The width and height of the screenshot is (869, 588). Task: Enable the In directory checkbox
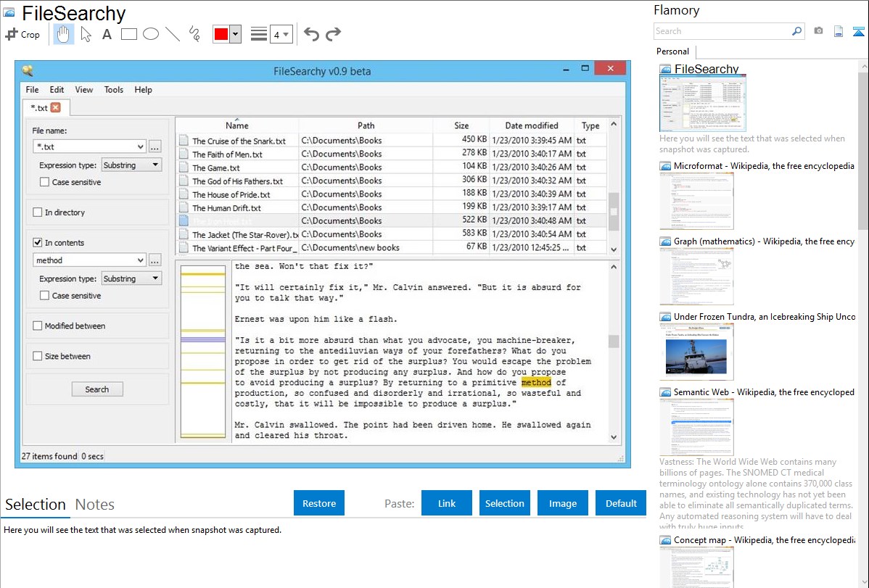[38, 212]
